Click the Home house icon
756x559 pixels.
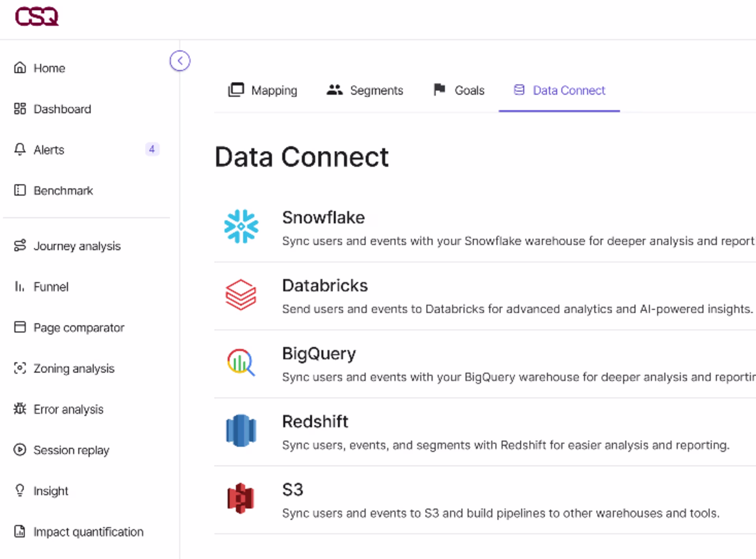[x=20, y=68]
